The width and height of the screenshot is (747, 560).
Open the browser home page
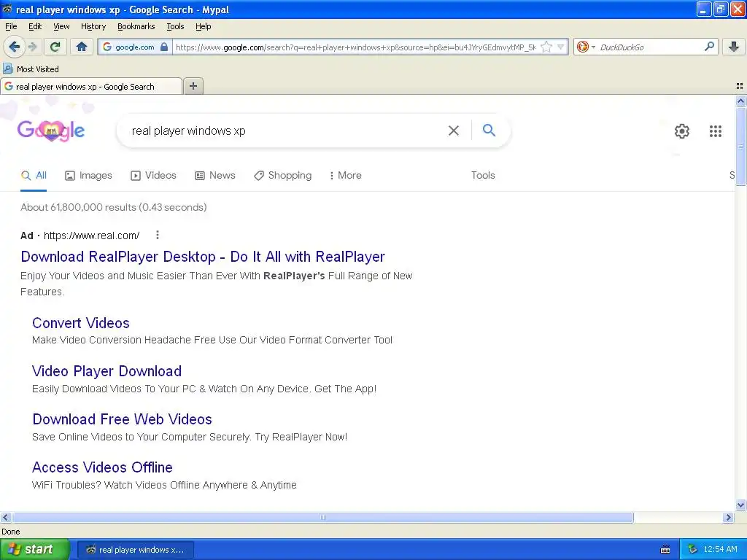82,47
